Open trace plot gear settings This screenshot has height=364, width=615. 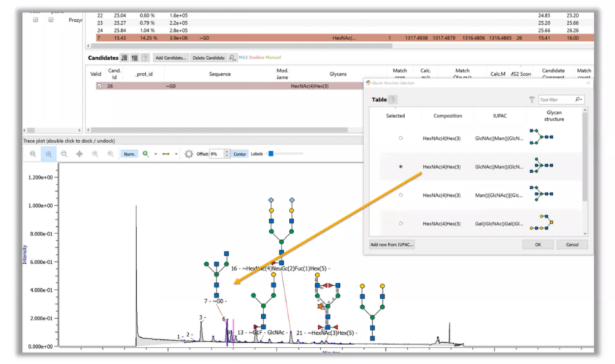(x=189, y=154)
